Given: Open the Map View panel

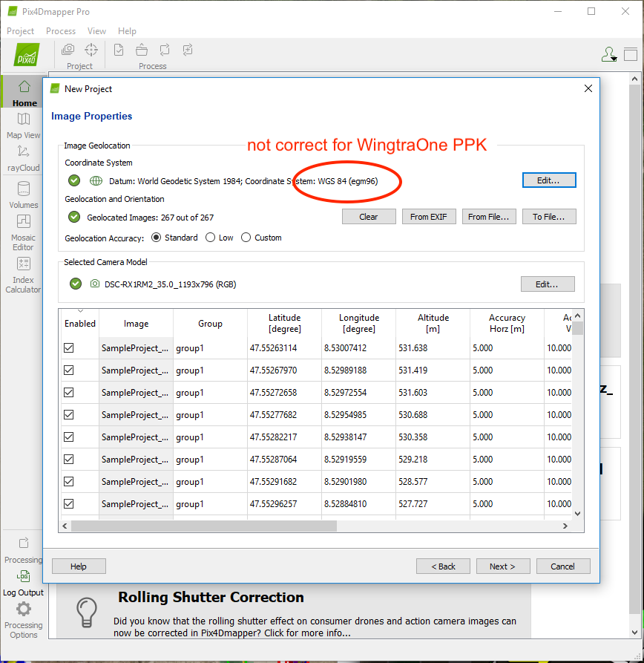Looking at the screenshot, I should click(24, 125).
